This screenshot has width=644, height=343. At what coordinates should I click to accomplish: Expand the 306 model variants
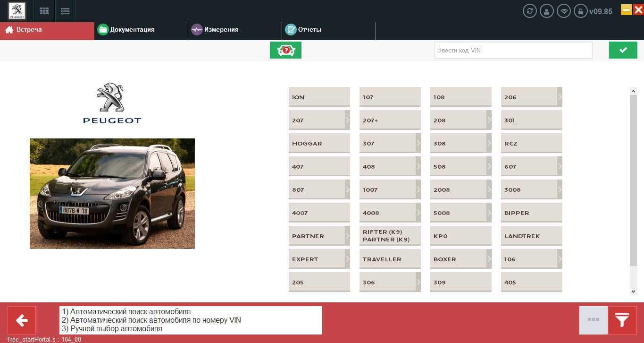coord(418,282)
